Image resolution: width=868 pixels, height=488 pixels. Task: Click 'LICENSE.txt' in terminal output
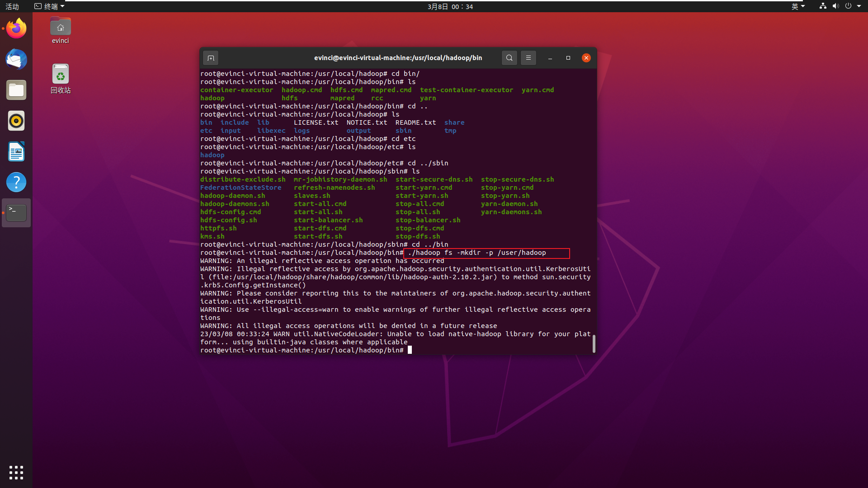(x=316, y=122)
